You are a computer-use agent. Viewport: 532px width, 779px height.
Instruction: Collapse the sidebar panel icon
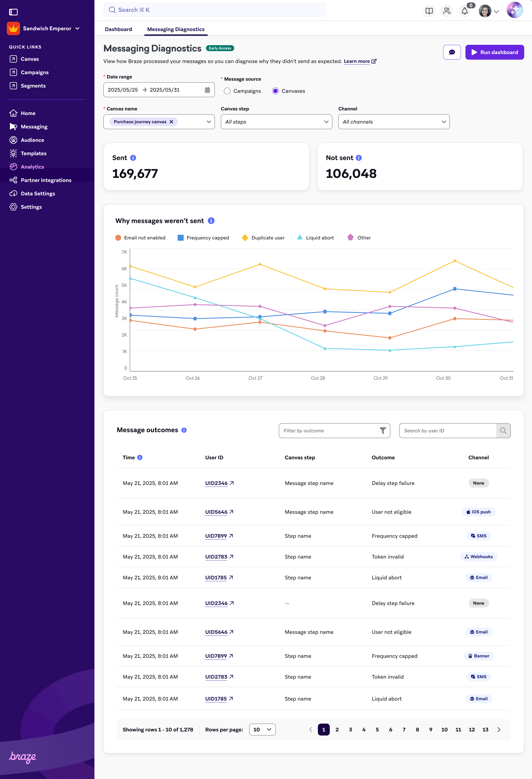click(x=13, y=12)
